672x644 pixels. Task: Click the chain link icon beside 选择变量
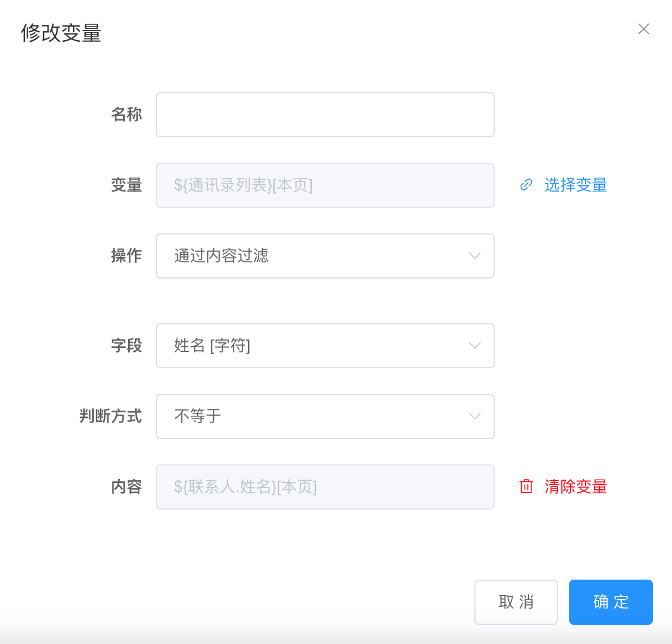click(526, 185)
